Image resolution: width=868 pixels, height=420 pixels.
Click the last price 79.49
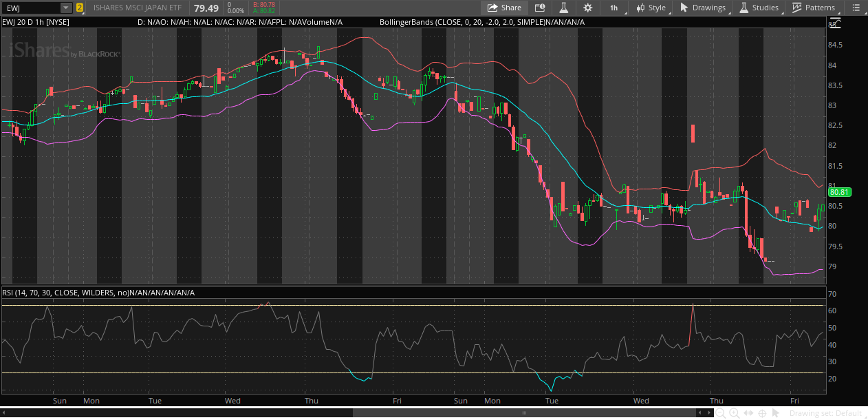pyautogui.click(x=206, y=8)
